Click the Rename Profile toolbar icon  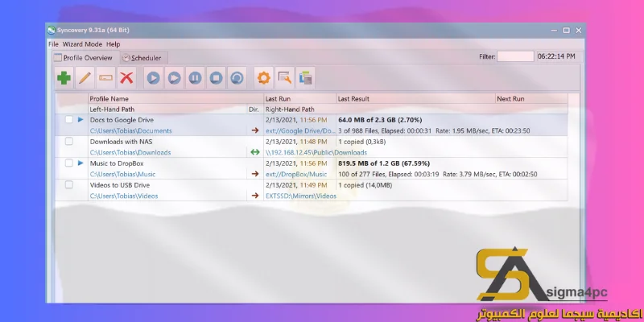(106, 77)
